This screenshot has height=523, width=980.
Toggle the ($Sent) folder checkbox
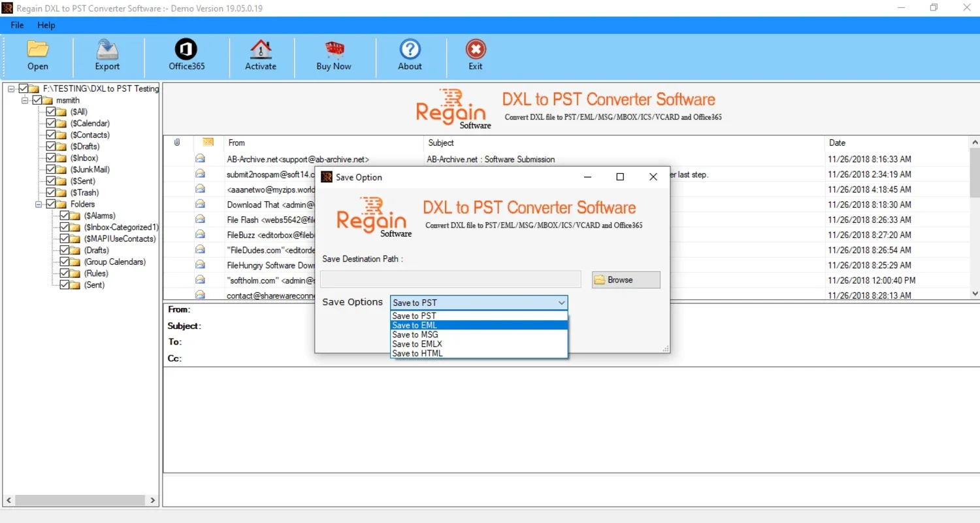point(51,181)
